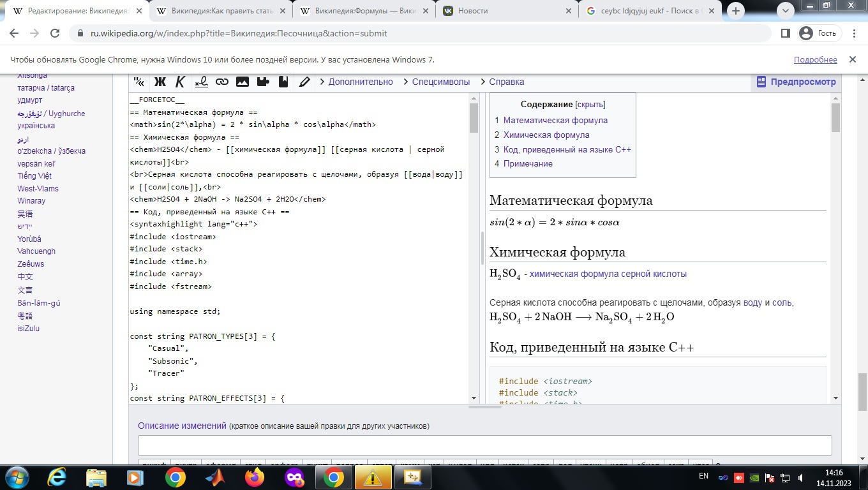Viewport: 868px width, 490px height.
Task: Follow the соль link in preview
Action: coord(782,302)
